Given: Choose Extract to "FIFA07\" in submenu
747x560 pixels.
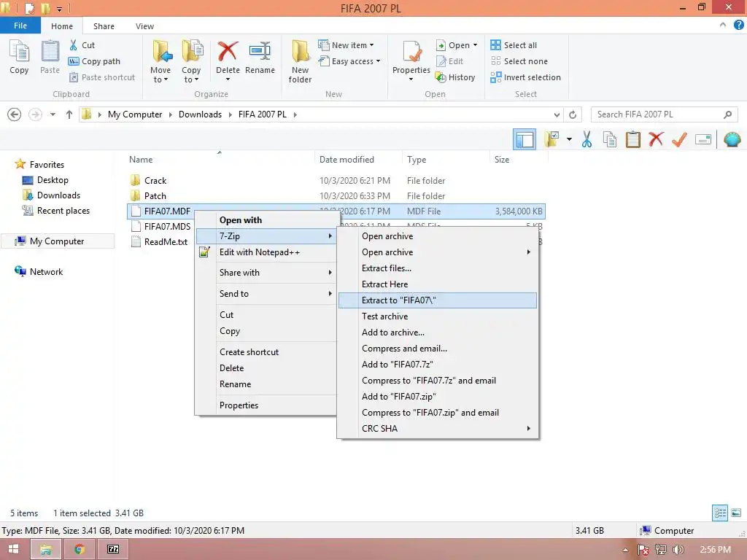Looking at the screenshot, I should click(438, 300).
